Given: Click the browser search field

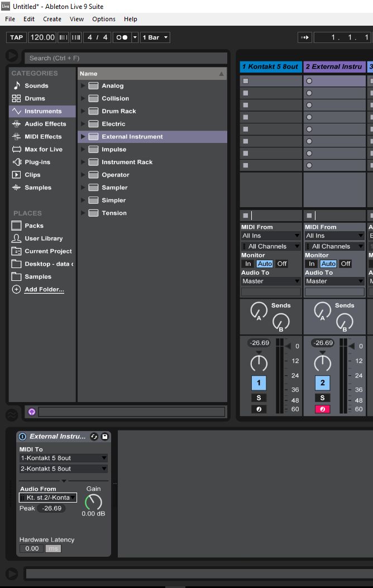Looking at the screenshot, I should 126,58.
